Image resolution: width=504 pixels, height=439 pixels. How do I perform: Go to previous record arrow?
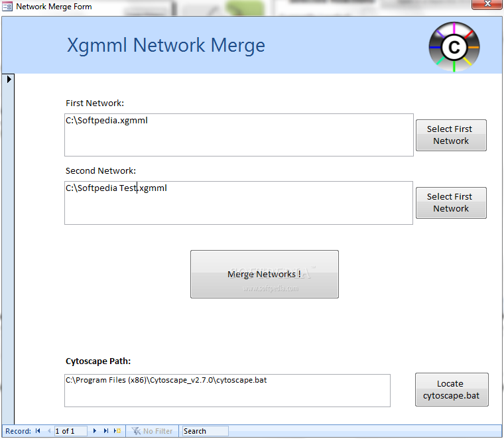(49, 431)
